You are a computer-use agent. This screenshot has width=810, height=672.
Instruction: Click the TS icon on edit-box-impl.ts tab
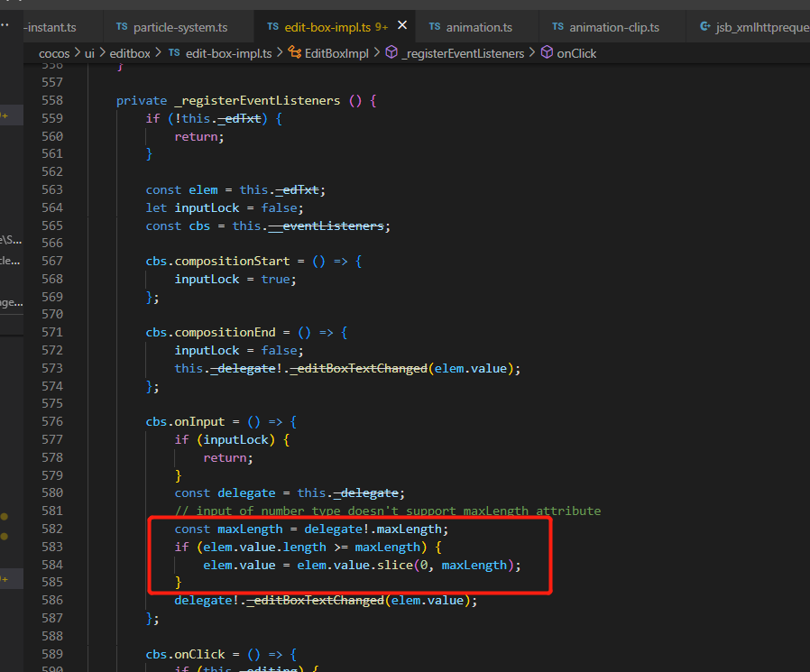pos(272,27)
